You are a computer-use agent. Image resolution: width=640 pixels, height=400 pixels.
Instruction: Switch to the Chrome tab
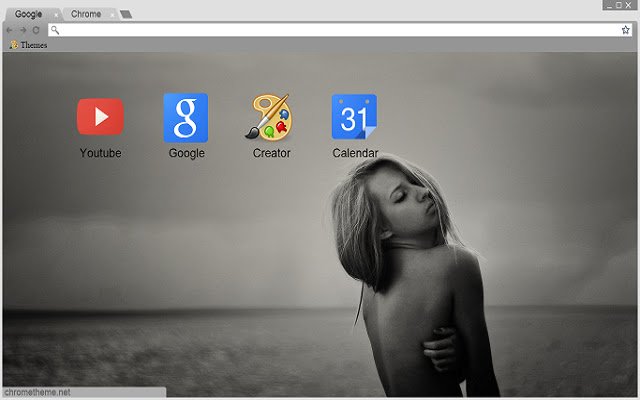click(91, 14)
